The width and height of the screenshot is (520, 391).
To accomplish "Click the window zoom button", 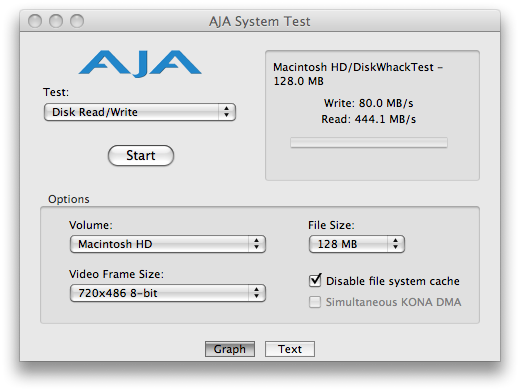I will 77,21.
